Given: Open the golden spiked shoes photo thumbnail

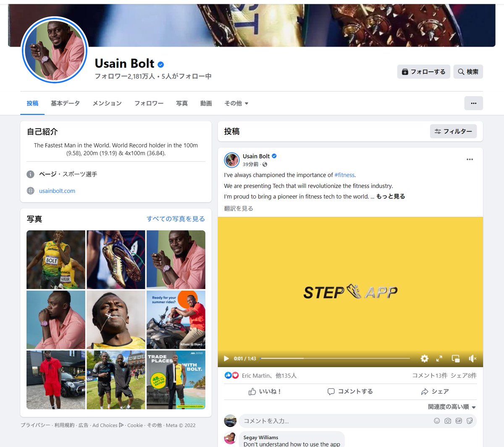Looking at the screenshot, I should click(116, 260).
